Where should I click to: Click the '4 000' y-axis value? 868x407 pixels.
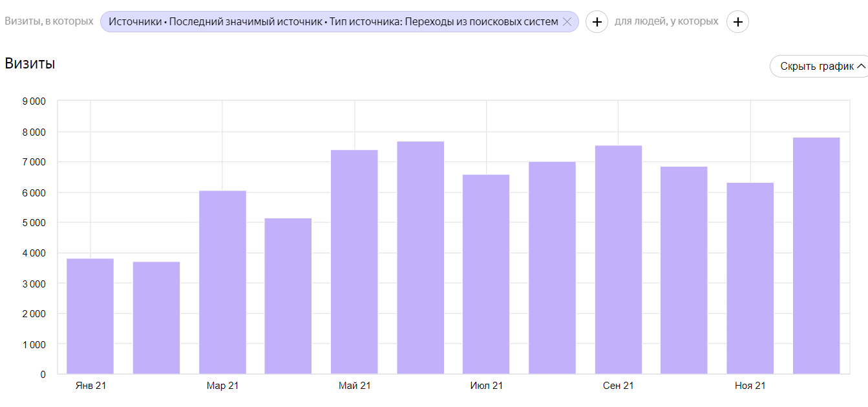[34, 253]
